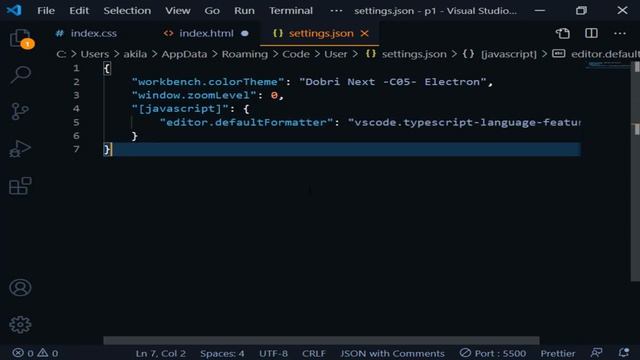Open the File menu
The width and height of the screenshot is (640, 360).
46,11
